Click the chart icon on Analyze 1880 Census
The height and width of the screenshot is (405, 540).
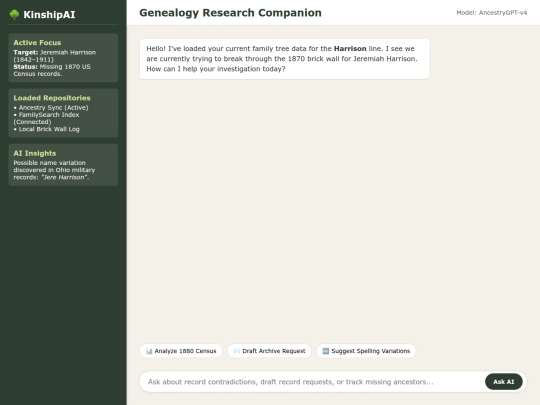click(x=149, y=351)
